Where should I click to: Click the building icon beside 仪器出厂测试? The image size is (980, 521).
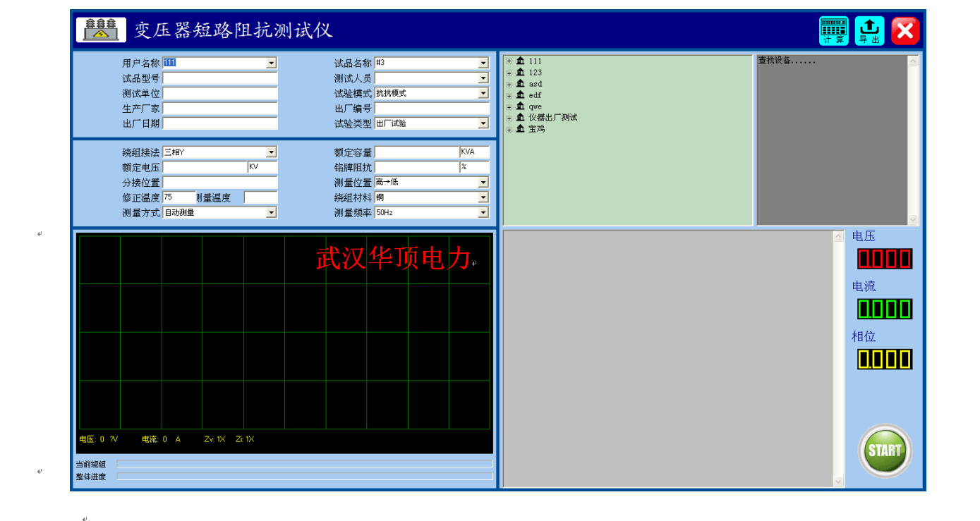point(520,118)
